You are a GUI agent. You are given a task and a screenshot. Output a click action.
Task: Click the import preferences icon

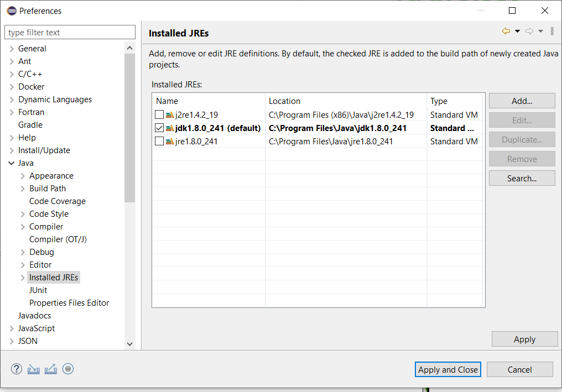coord(33,369)
